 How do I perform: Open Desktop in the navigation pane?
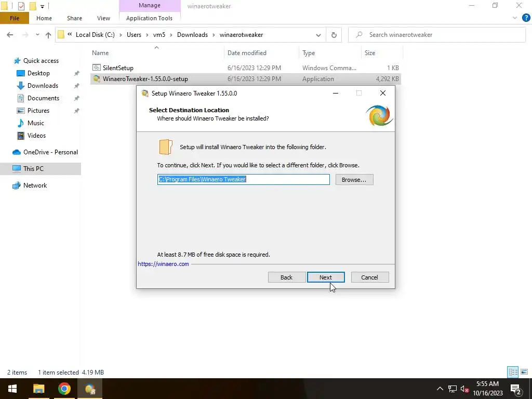click(38, 73)
